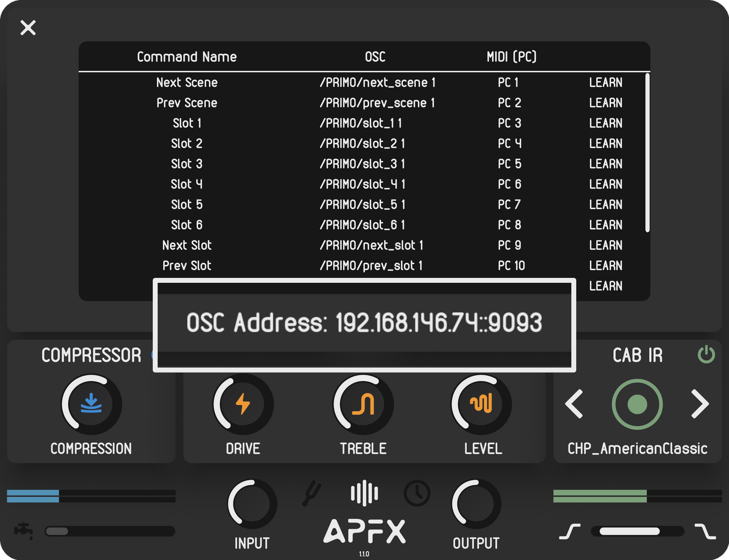Click the /PRIMO/slot_3 1 OSC cell

(x=363, y=164)
